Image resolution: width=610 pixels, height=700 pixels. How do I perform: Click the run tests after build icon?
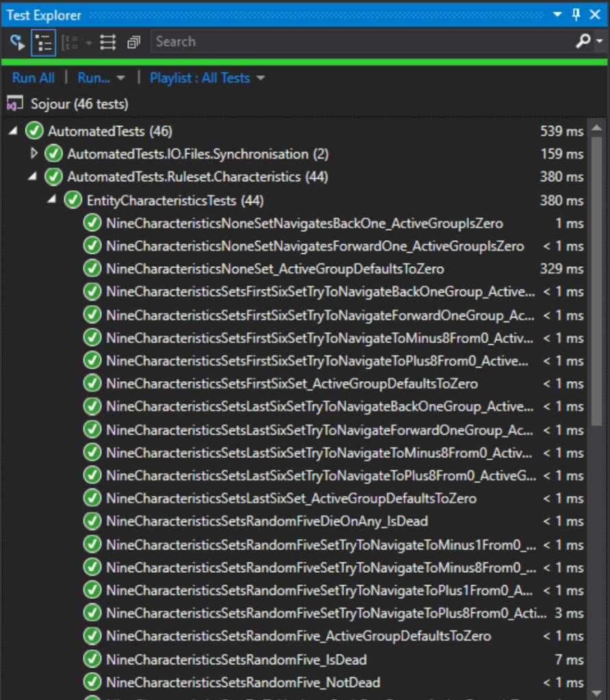(x=16, y=42)
